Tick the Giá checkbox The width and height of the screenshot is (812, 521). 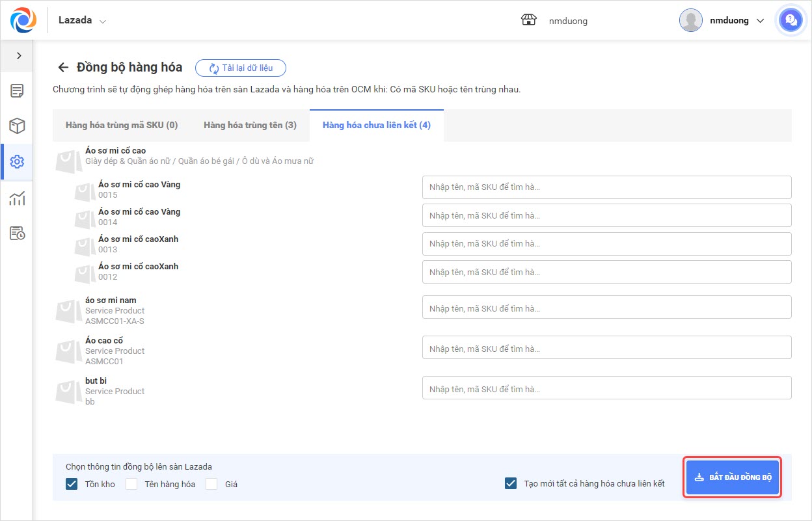coord(211,484)
